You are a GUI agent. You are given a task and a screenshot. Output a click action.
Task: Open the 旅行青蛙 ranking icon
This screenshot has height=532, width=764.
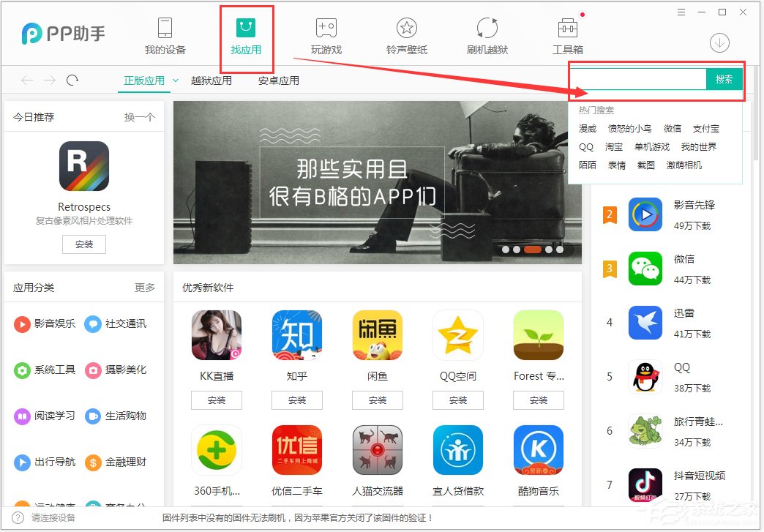point(645,431)
